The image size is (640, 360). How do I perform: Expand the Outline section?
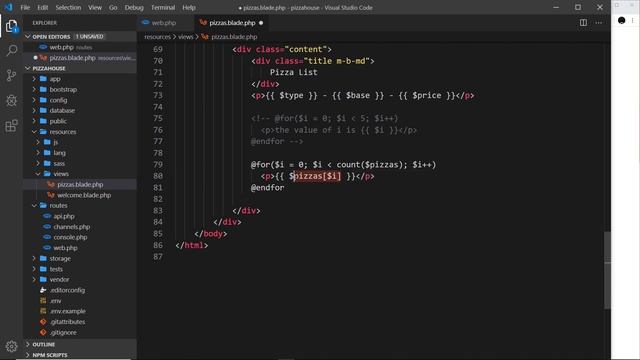point(80,344)
